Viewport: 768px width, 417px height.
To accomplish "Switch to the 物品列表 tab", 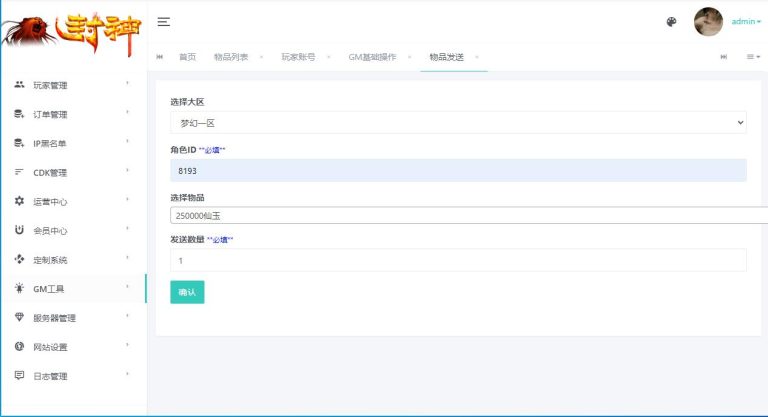I will [231, 57].
